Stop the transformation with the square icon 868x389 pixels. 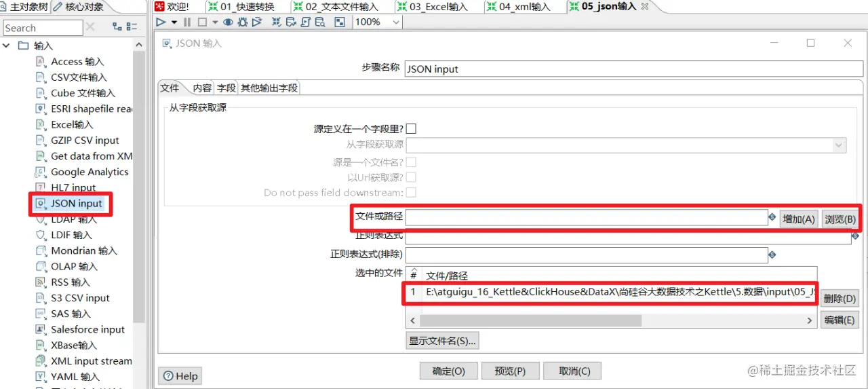tap(202, 22)
